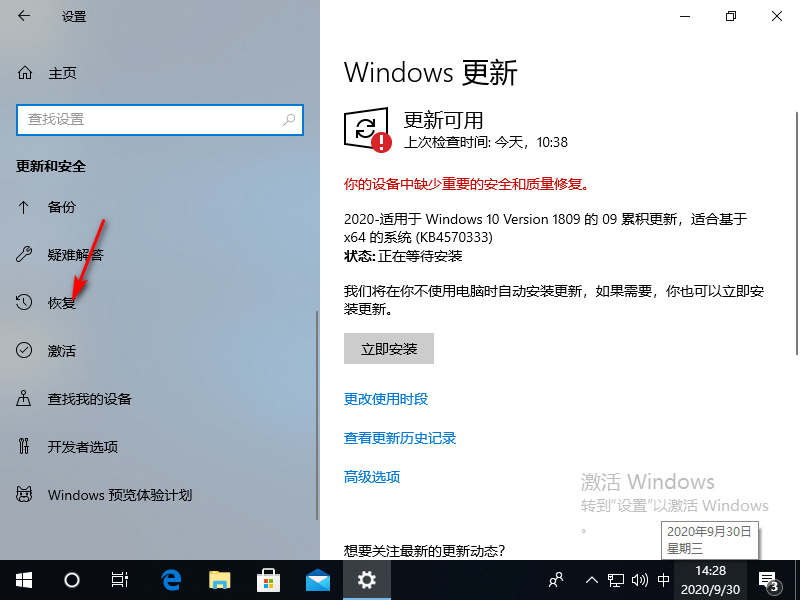
Task: Open the 备份 backup section
Action: 61,207
